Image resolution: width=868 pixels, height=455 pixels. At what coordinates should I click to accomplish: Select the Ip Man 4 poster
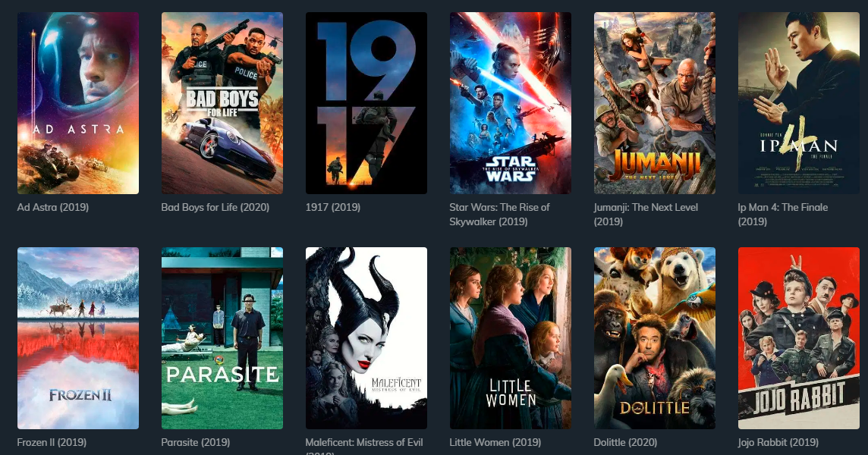tap(799, 103)
